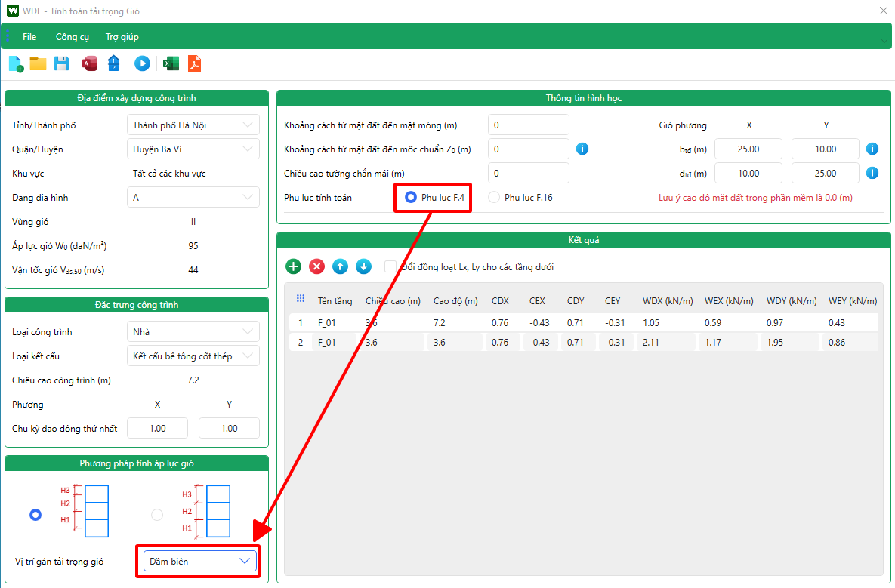Select the second wind pressure method radio
Screen dimensions: 895x588
157,515
